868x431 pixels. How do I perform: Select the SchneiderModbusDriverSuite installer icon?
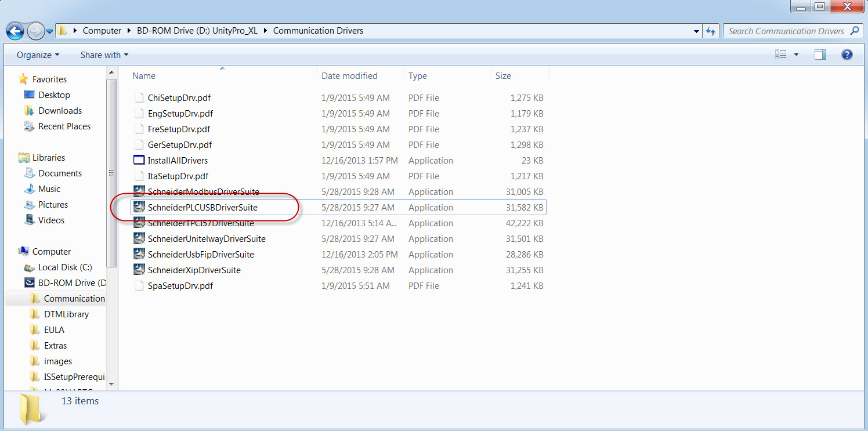coord(139,191)
